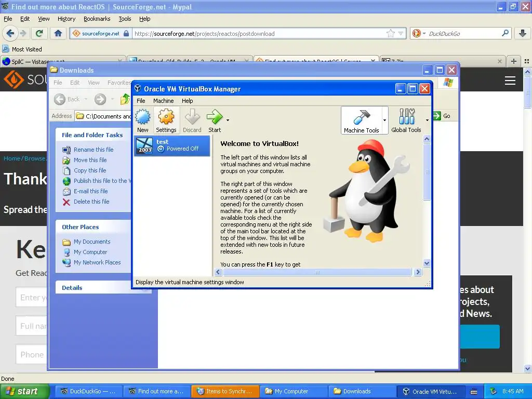
Task: Click the Phone input field
Action: [31, 354]
